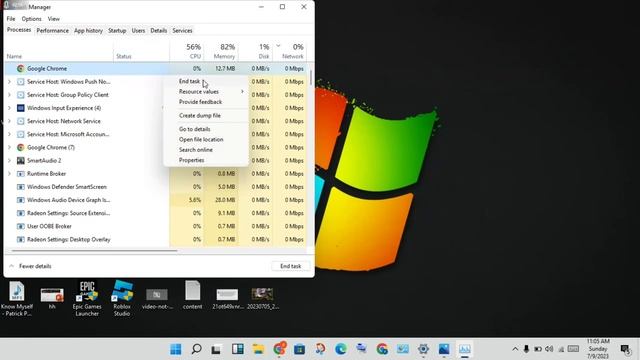Viewport: 640px width, 360px height.
Task: Open the taskbar clock and date
Action: click(598, 349)
